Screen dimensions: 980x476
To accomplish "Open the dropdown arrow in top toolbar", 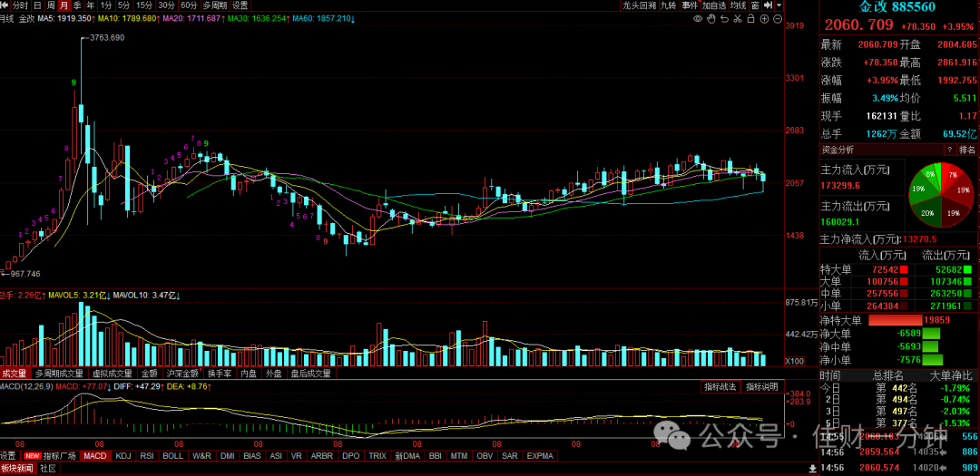I will [779, 5].
